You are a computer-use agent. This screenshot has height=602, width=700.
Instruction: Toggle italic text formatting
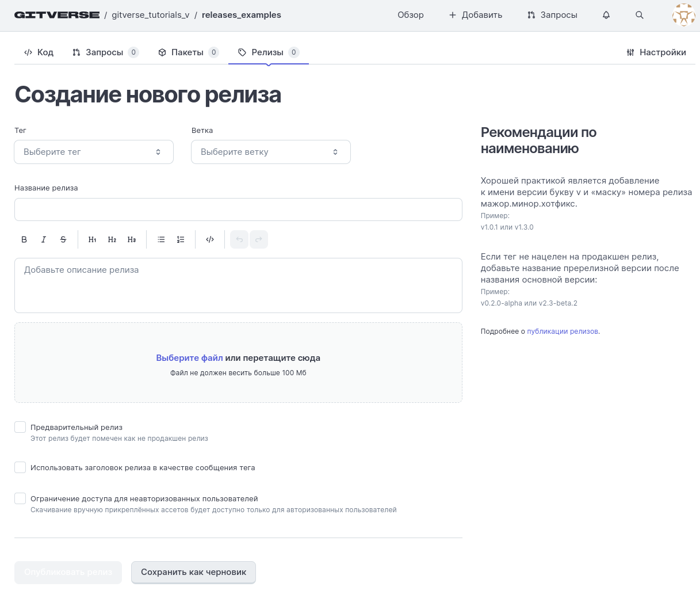[x=44, y=239]
